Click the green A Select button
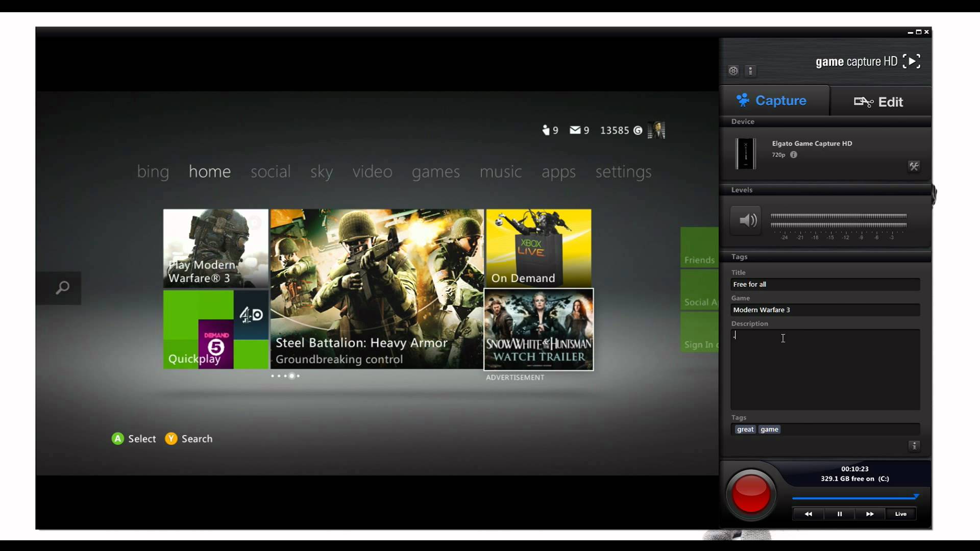Viewport: 980px width, 551px height. tap(117, 439)
